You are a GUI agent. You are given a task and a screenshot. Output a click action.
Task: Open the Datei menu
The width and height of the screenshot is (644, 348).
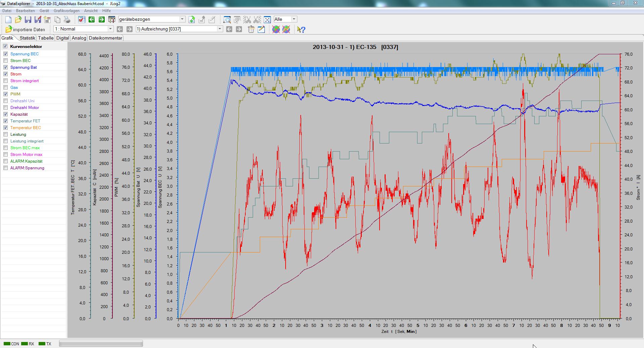point(7,11)
